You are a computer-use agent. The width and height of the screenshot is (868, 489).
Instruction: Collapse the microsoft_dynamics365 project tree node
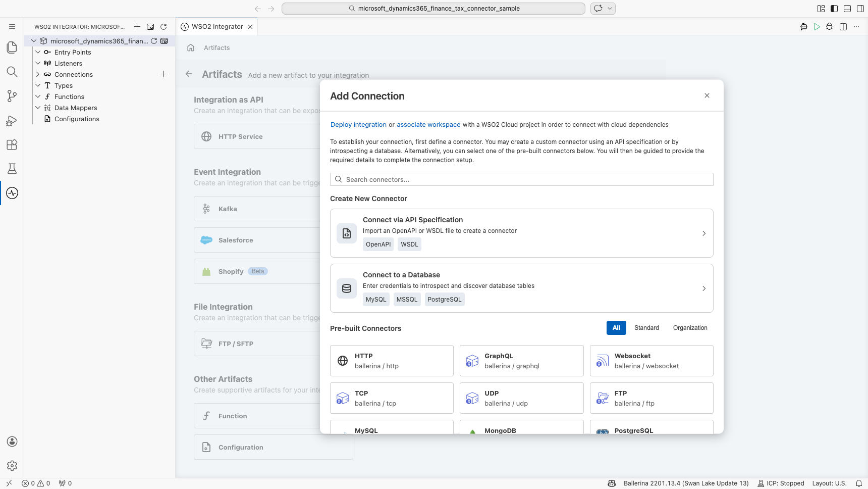click(34, 41)
